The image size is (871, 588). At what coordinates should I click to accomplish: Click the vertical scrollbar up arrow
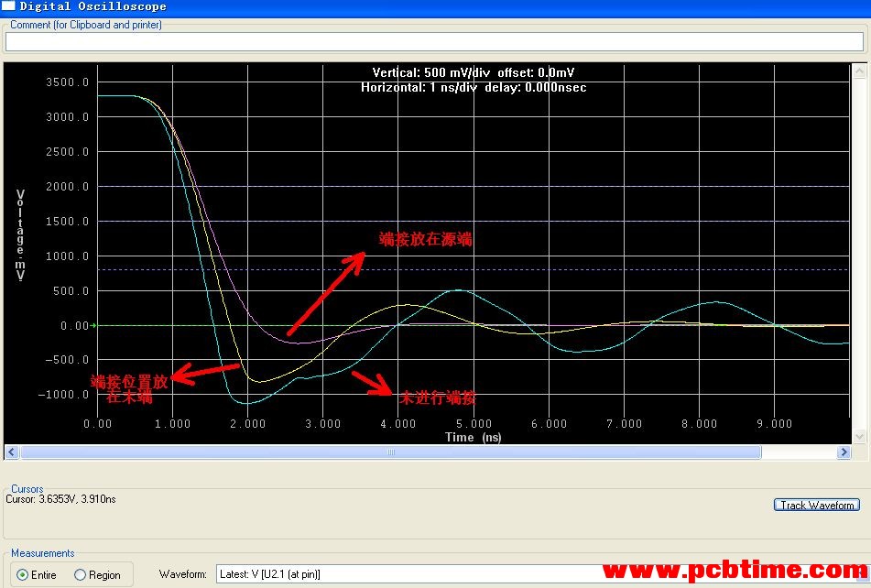[859, 71]
